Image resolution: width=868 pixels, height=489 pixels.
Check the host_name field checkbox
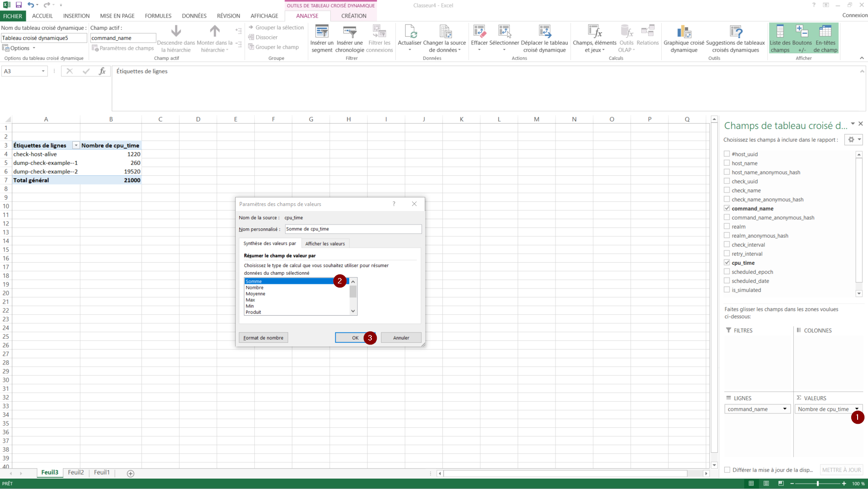[x=727, y=163]
